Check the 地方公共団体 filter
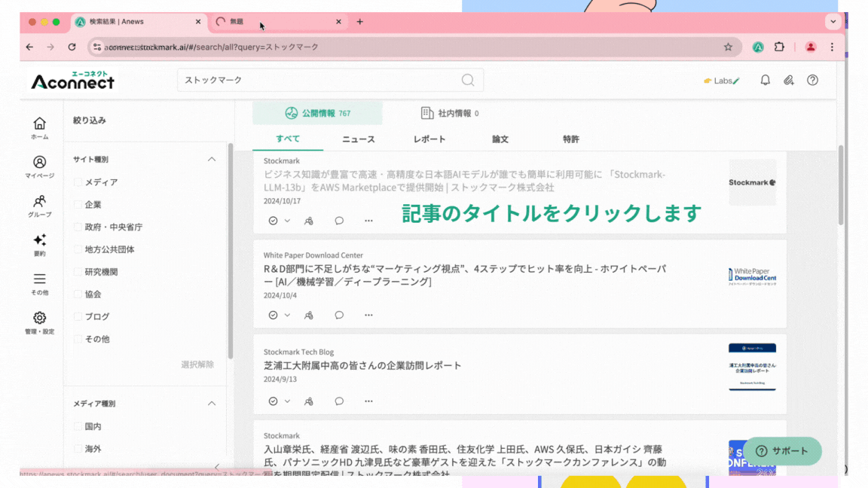Screen dimensions: 868x488 click(78, 249)
